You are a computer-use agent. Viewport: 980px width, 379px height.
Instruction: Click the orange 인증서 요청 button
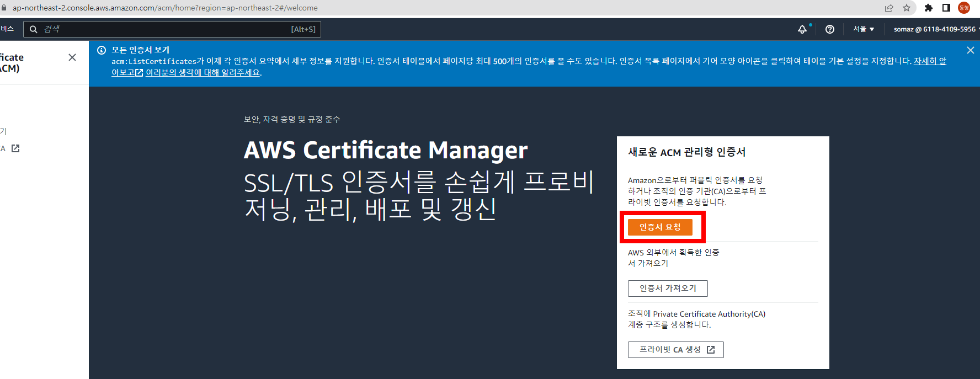(660, 227)
